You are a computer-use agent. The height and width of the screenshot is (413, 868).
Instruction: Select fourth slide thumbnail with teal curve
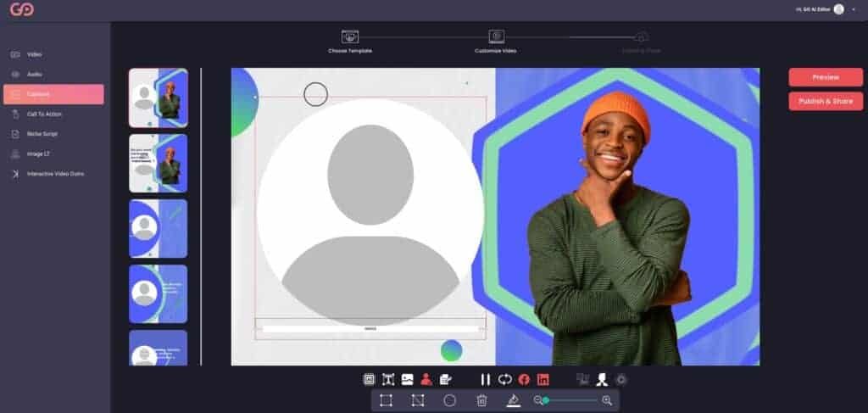[159, 294]
